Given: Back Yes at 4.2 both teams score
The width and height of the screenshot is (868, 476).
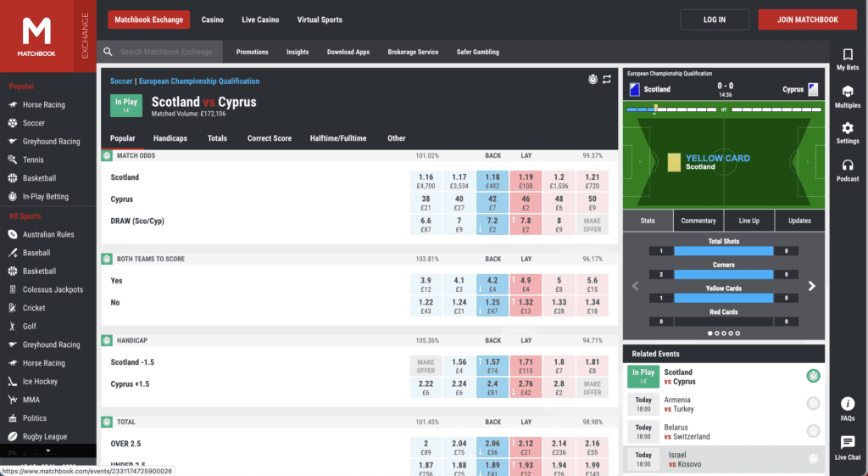Looking at the screenshot, I should (492, 284).
